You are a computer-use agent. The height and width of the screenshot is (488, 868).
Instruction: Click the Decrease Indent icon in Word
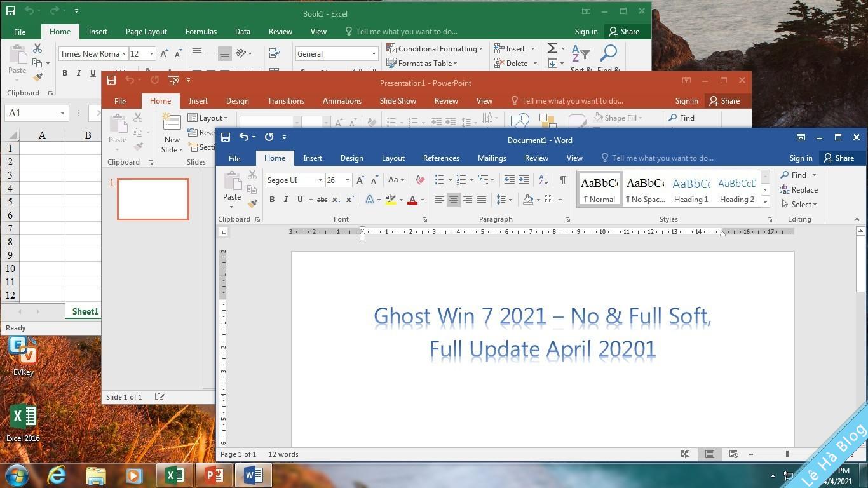tap(509, 180)
